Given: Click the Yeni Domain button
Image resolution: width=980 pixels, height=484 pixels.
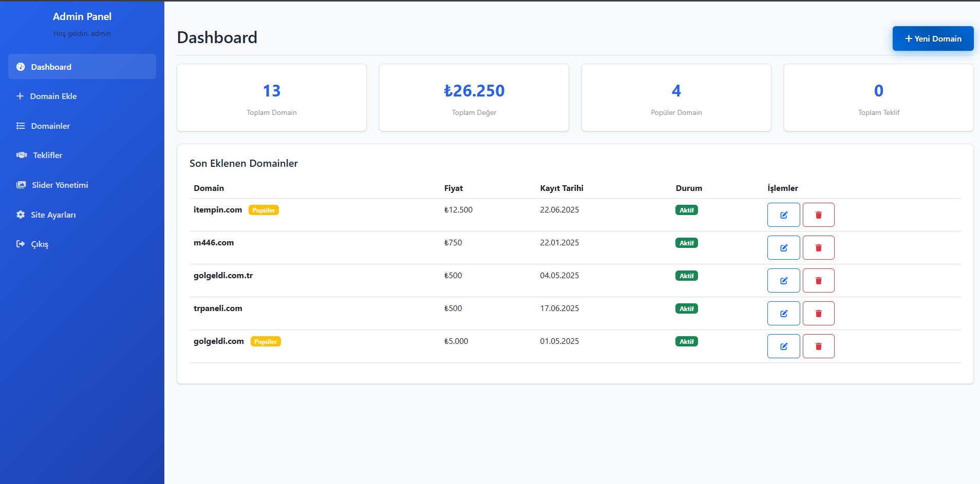Looking at the screenshot, I should coord(933,38).
